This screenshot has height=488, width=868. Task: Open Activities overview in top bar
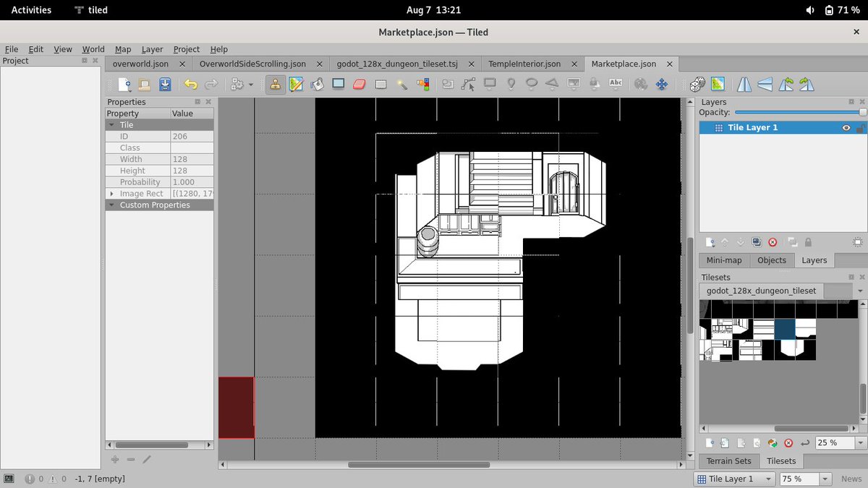(x=31, y=10)
